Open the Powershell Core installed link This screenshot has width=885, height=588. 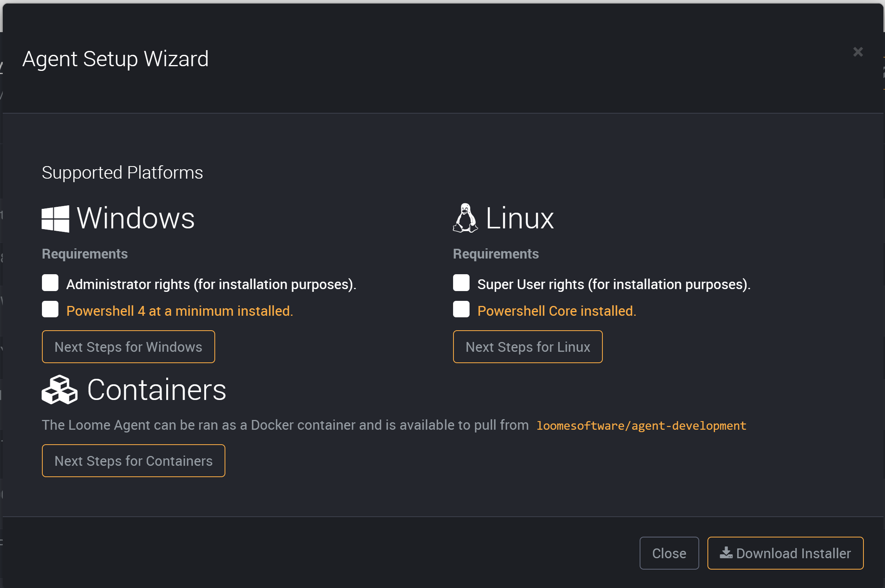click(557, 311)
